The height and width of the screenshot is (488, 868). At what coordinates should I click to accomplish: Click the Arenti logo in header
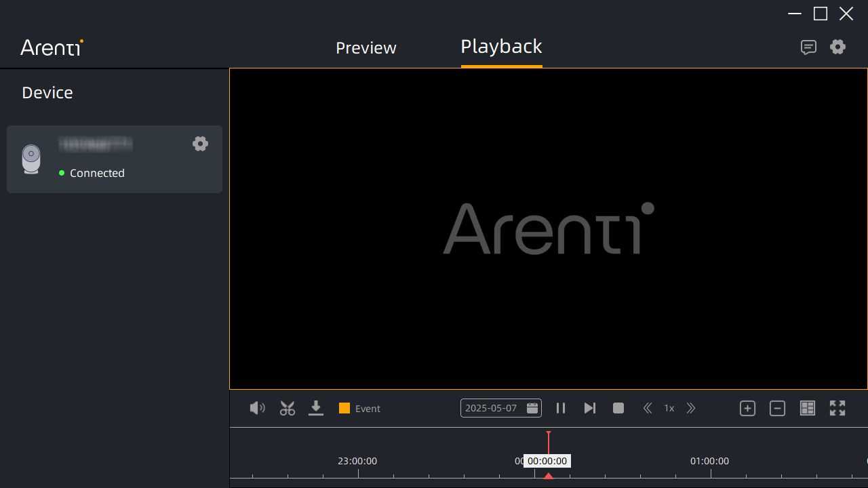point(52,47)
